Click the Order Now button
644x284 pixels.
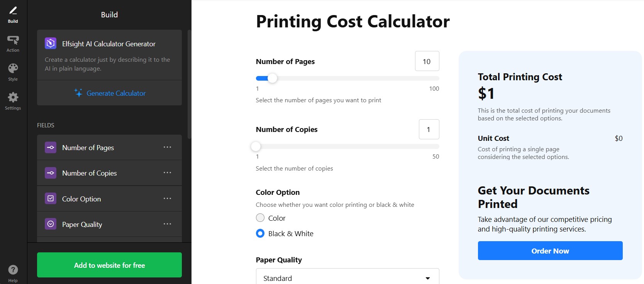coord(550,251)
